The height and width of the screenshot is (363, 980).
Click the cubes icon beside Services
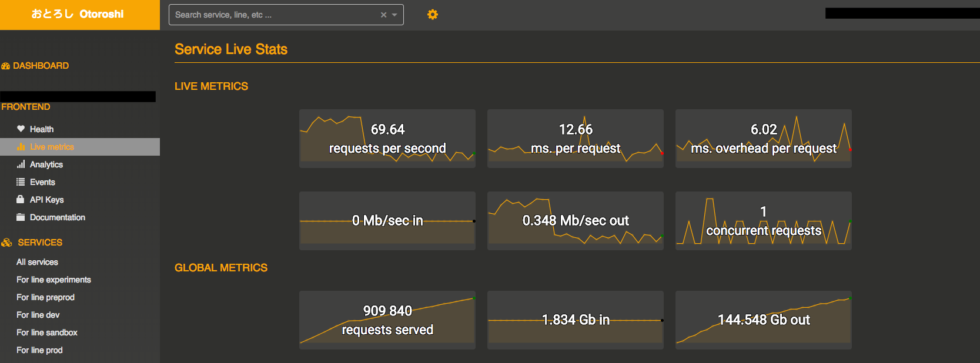click(7, 243)
